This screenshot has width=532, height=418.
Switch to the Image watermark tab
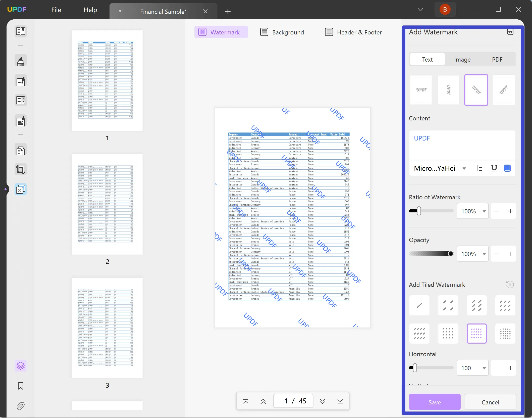462,59
